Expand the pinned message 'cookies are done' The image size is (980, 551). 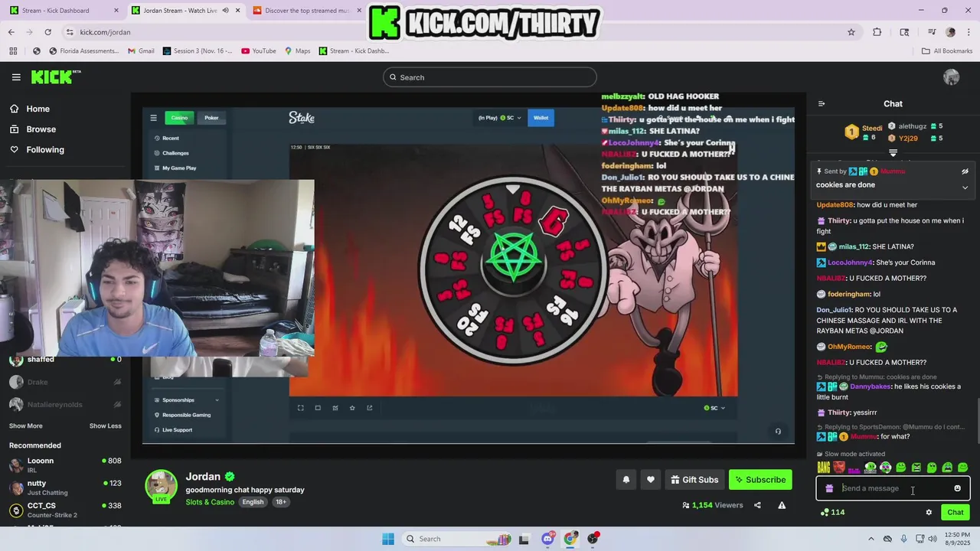point(965,187)
